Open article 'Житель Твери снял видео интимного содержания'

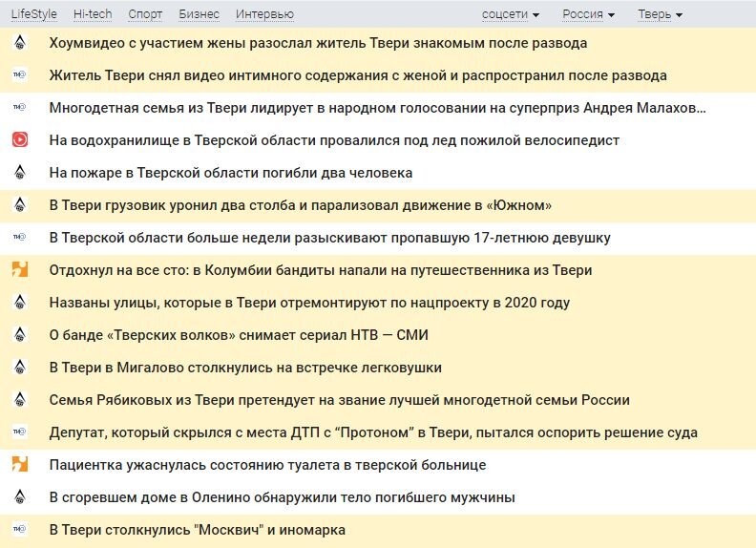click(358, 75)
